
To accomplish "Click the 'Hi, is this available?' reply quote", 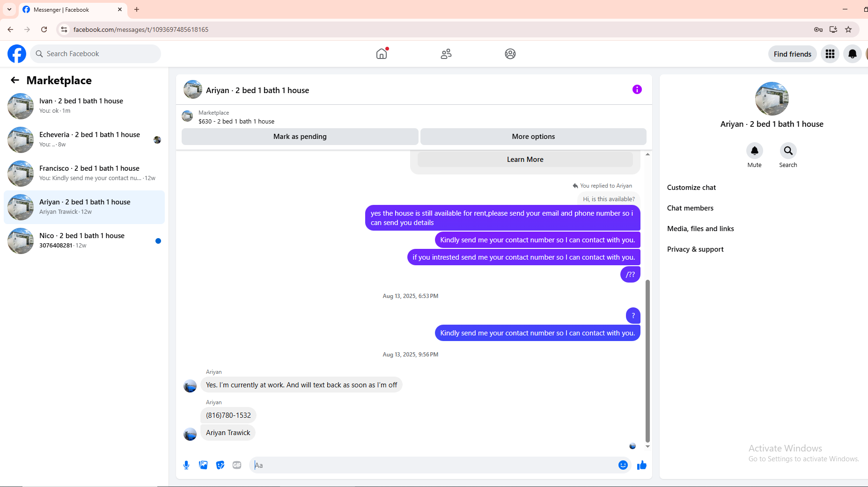I will click(609, 199).
